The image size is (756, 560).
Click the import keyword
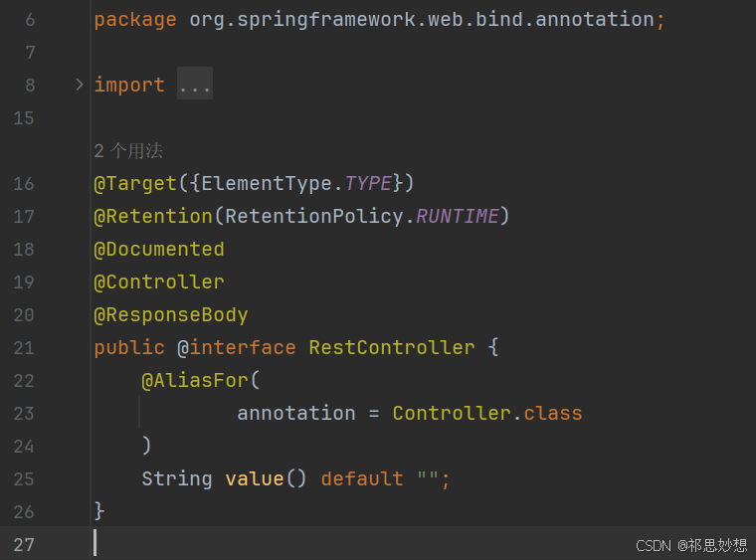pos(129,86)
